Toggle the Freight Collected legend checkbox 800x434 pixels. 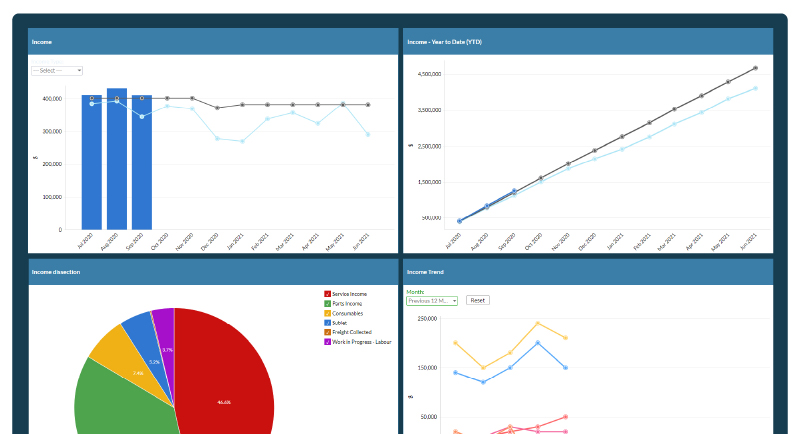pyautogui.click(x=328, y=333)
